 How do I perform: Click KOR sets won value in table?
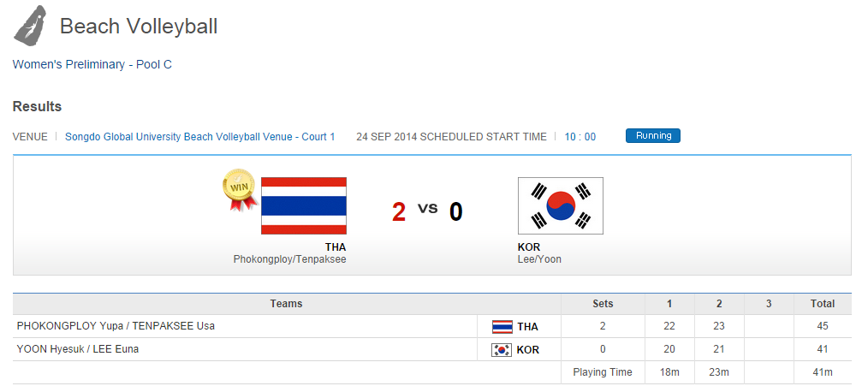point(603,349)
